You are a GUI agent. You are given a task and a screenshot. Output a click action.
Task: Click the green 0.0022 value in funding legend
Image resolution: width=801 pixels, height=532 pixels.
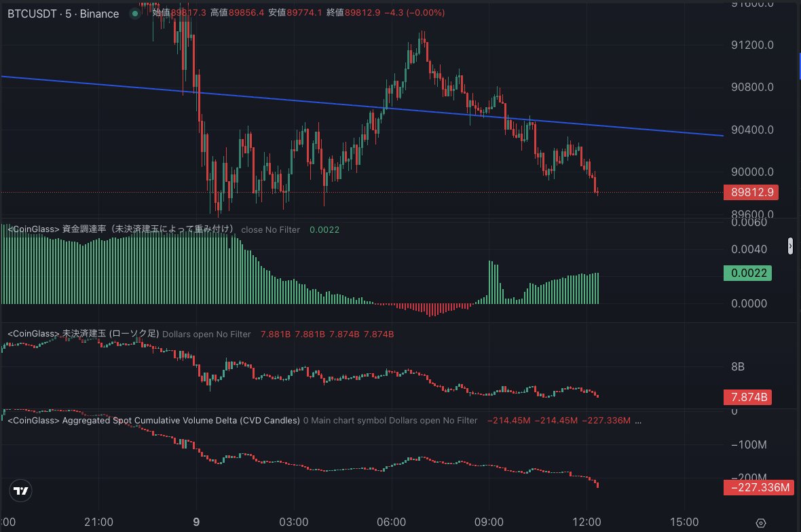point(324,230)
